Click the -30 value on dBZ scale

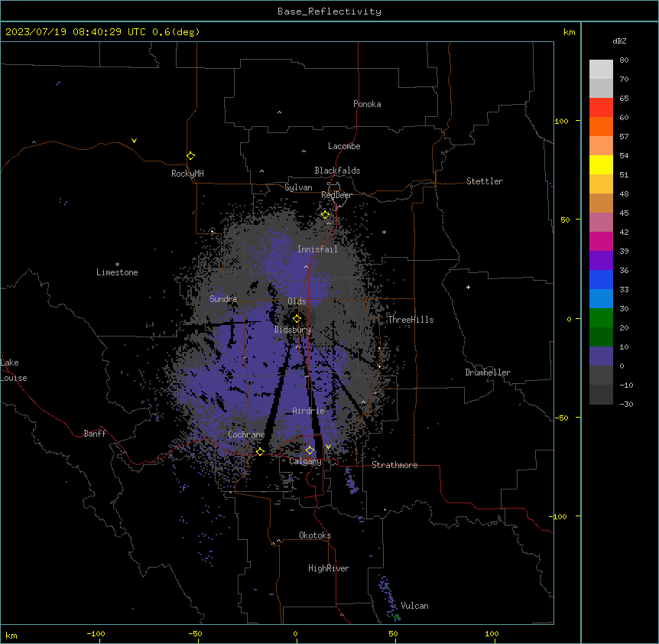click(x=626, y=405)
